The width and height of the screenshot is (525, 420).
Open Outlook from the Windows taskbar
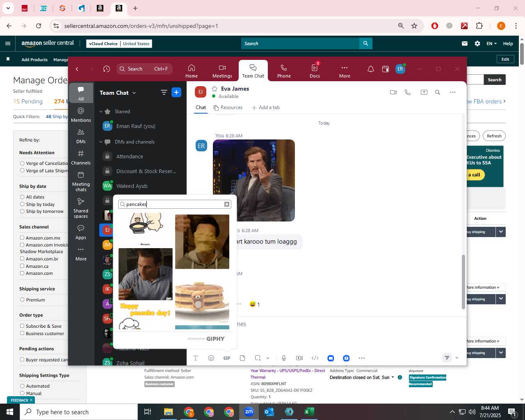tap(269, 412)
